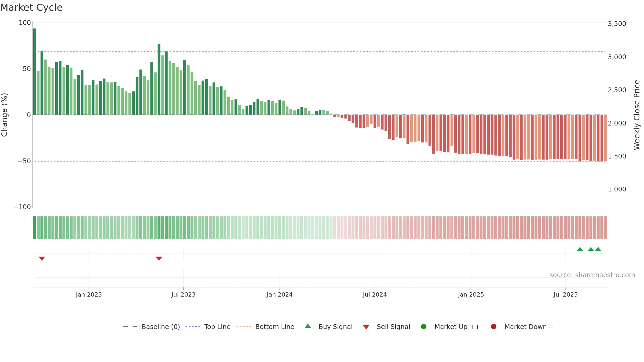Image resolution: width=644 pixels, height=362 pixels.
Task: Click the red heat strip cell at far right
Action: pyautogui.click(x=605, y=228)
